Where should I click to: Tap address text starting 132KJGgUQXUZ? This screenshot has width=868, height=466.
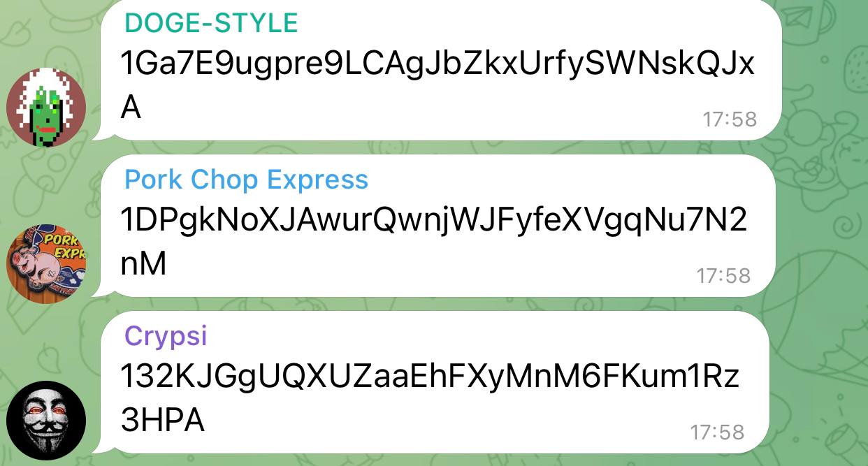[x=430, y=378]
